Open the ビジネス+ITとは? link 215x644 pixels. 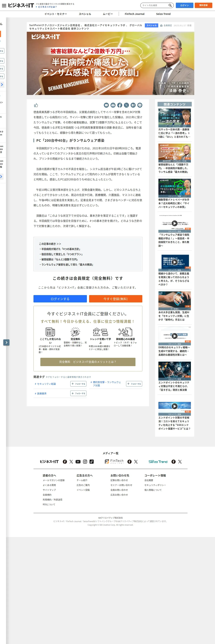point(47,7)
